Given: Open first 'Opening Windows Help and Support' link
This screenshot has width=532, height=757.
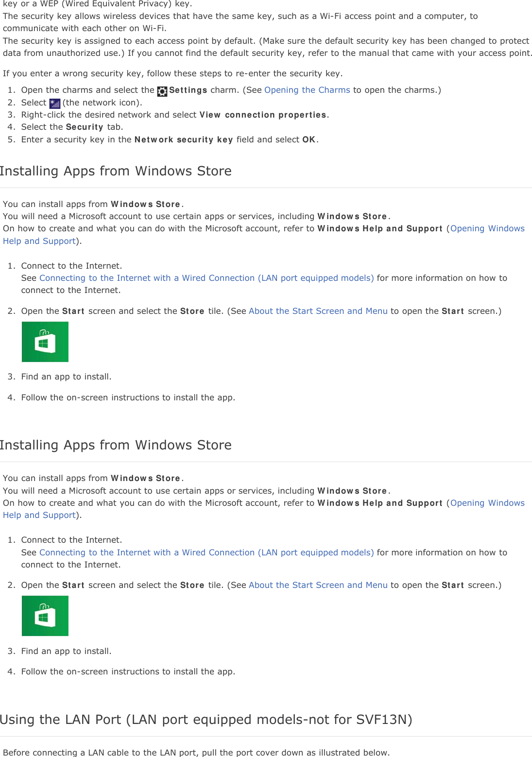Looking at the screenshot, I should coord(487,228).
